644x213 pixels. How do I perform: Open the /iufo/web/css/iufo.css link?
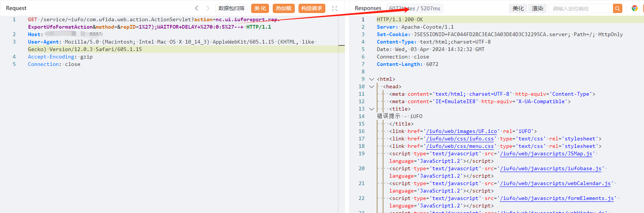pos(460,139)
